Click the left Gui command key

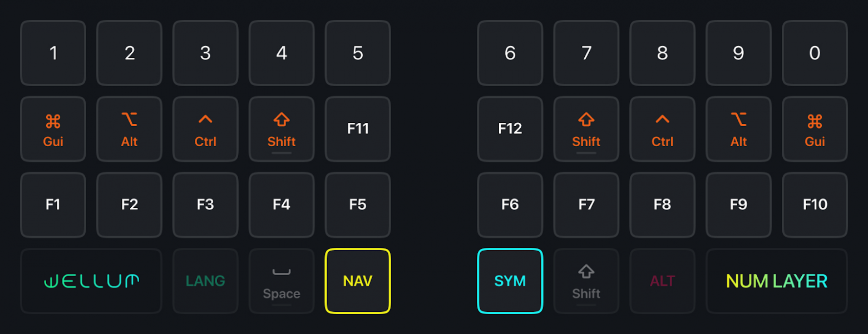tap(53, 129)
